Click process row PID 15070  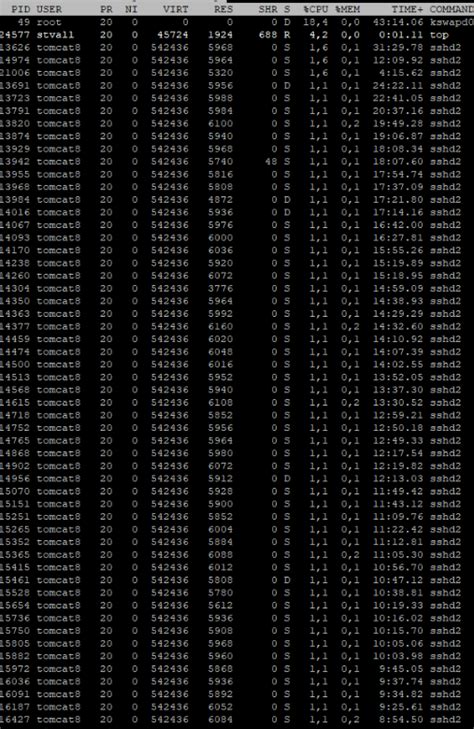coord(237,491)
